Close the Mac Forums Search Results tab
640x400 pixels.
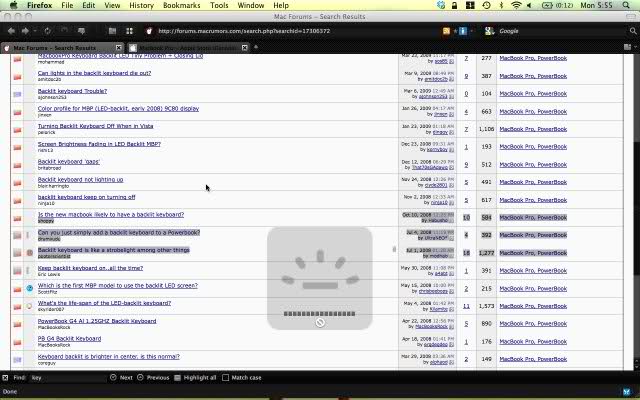pyautogui.click(x=118, y=48)
